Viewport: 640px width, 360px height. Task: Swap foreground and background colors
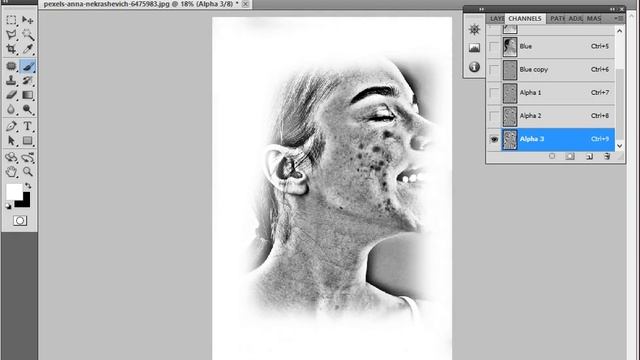coord(28,186)
